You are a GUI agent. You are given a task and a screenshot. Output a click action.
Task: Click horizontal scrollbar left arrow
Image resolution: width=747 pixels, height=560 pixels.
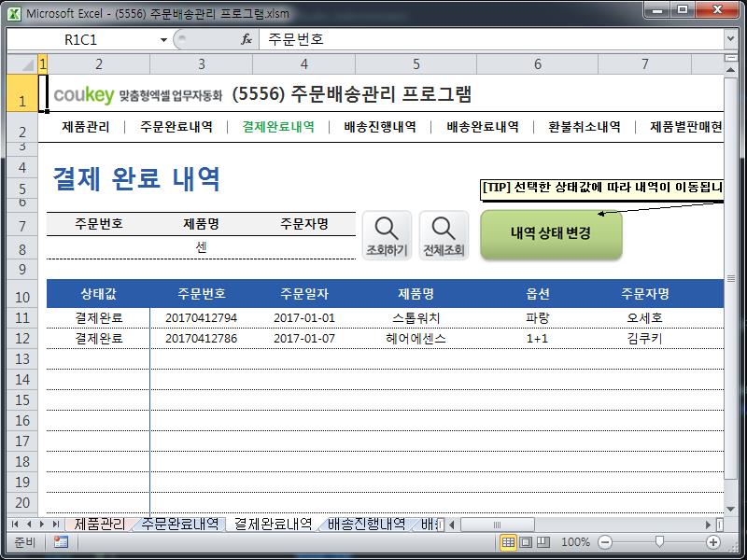452,525
